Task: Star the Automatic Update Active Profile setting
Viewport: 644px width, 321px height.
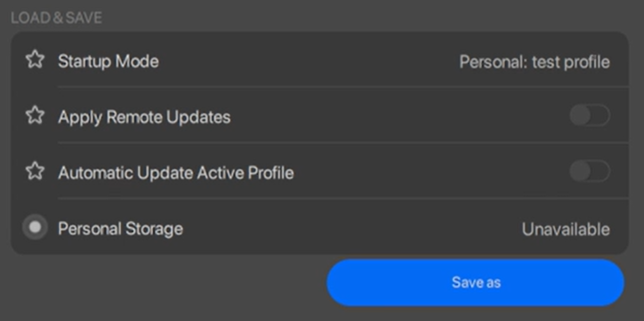Action: [x=35, y=171]
